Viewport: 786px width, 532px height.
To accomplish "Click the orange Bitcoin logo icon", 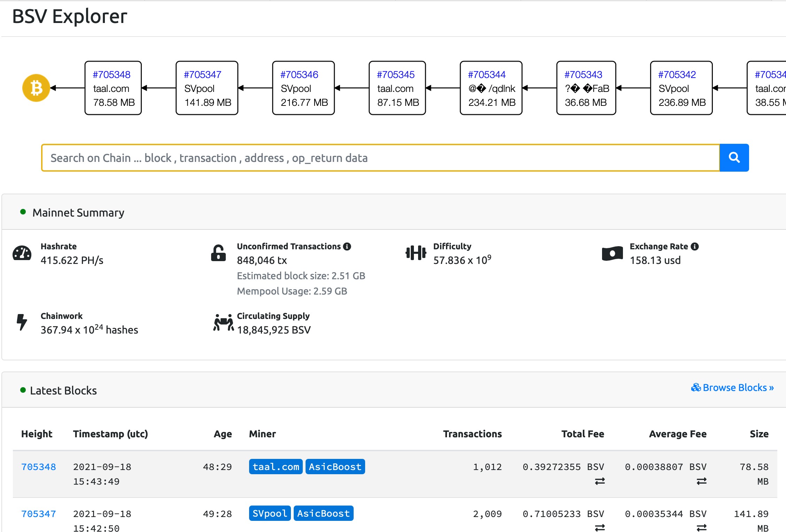I will coord(36,88).
